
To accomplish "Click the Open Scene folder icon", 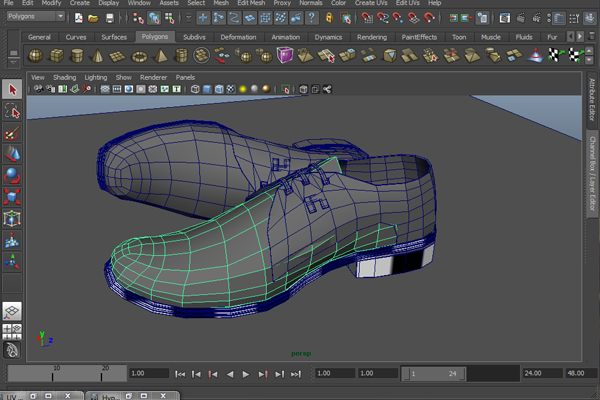I will [x=93, y=18].
